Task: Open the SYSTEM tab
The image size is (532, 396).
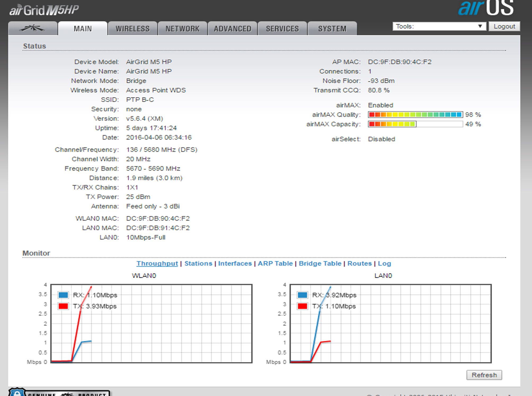Action: 332,29
